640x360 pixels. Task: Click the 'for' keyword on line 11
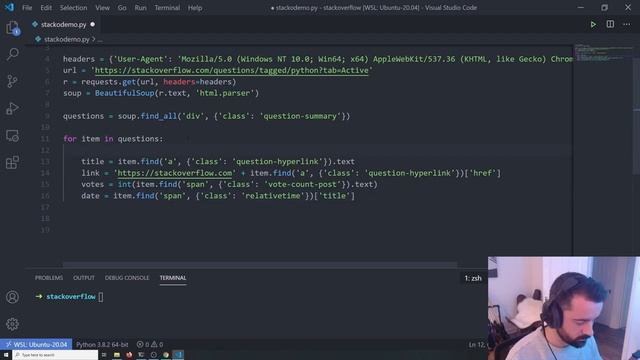point(69,139)
